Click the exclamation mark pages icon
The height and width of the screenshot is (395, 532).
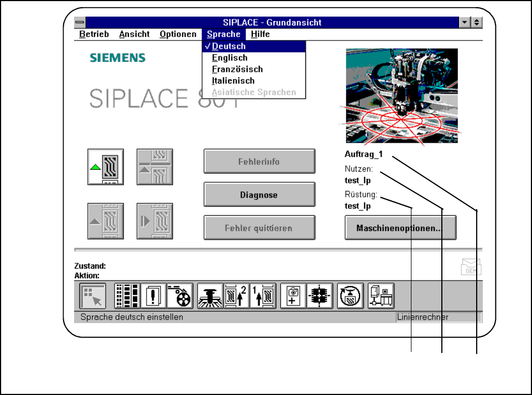coord(153,296)
